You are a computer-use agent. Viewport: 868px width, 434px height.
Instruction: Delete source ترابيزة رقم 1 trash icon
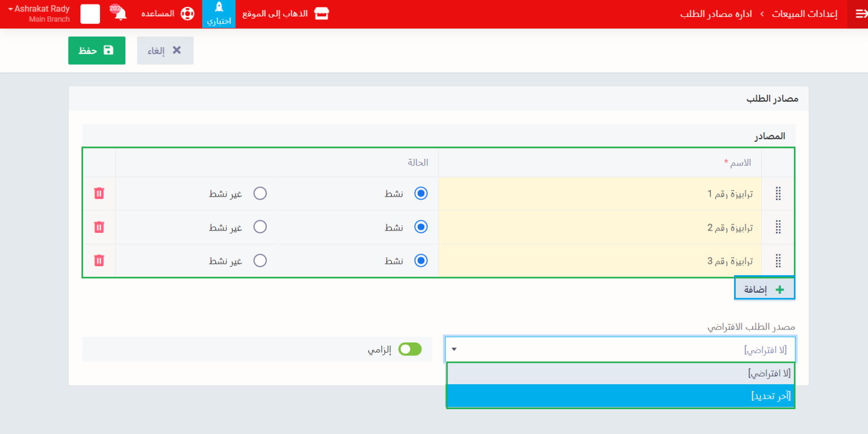click(x=99, y=194)
